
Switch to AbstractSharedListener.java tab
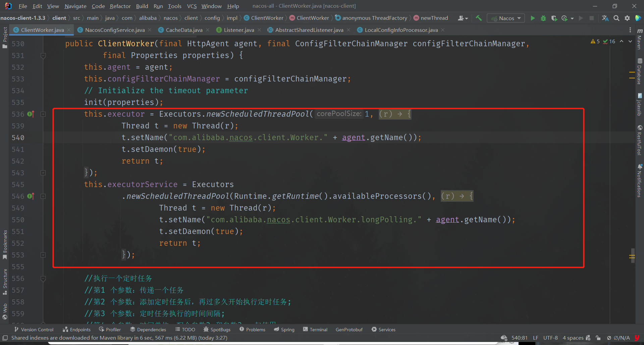[309, 30]
